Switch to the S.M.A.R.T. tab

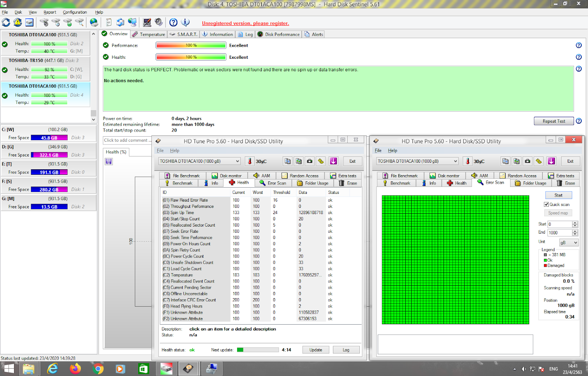(x=184, y=34)
